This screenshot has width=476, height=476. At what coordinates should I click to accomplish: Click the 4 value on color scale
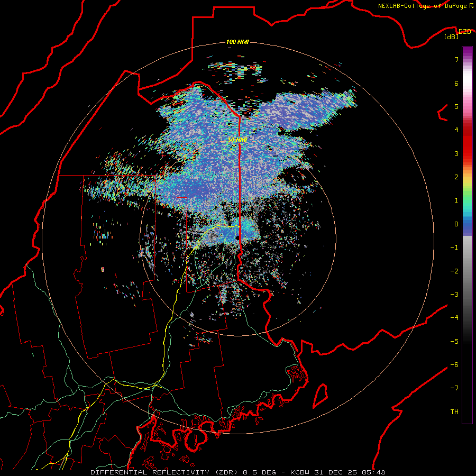456,130
